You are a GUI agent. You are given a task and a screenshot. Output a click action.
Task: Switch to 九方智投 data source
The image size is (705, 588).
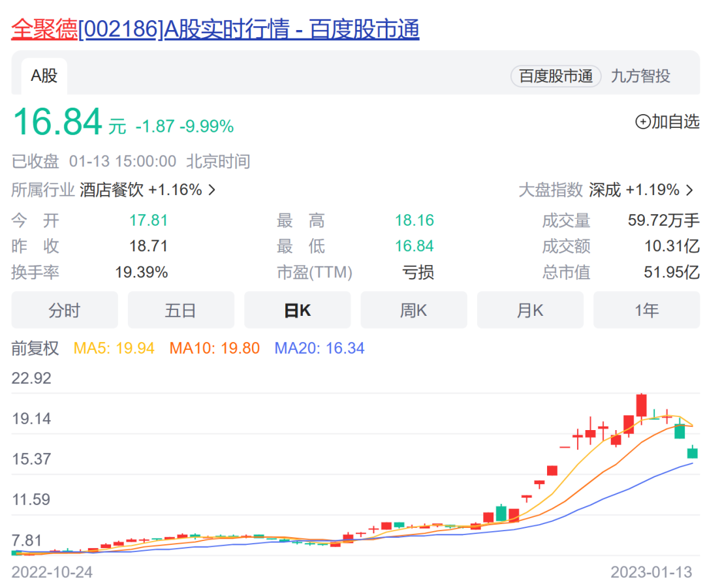click(x=640, y=76)
